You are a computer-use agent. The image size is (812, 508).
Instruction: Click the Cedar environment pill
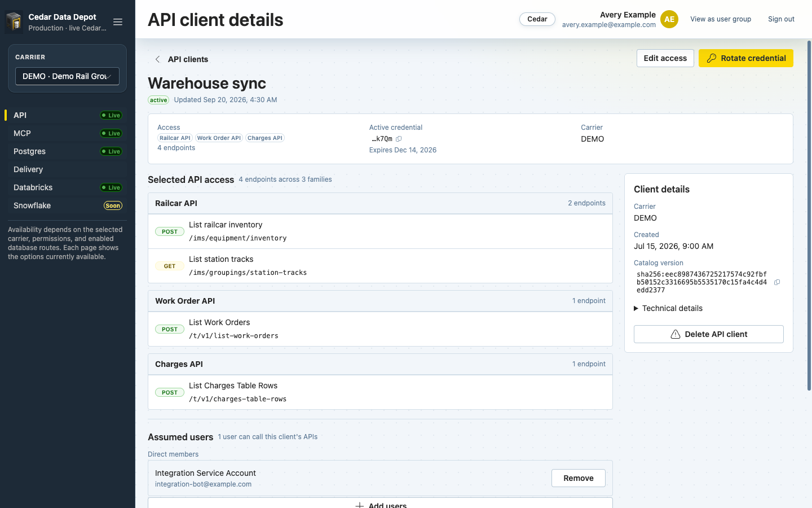[537, 19]
